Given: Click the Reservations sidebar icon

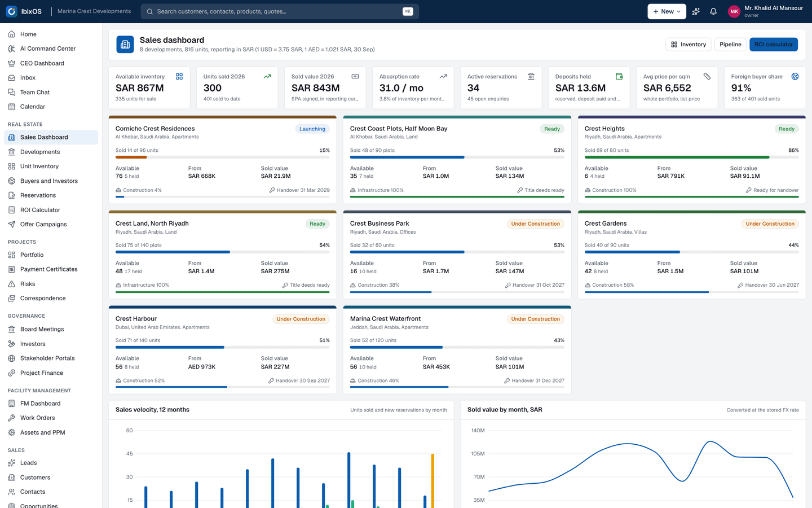Looking at the screenshot, I should pos(11,195).
